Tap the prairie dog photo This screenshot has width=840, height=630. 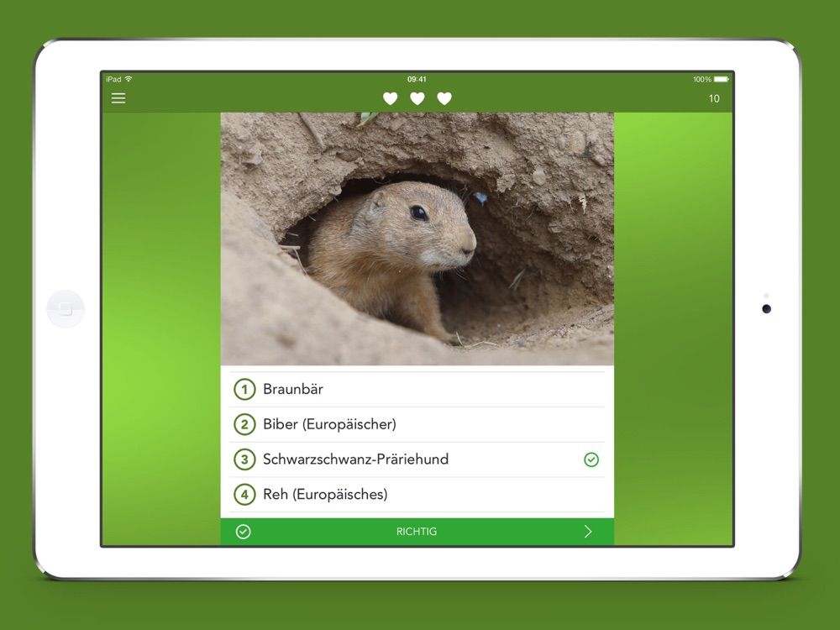pos(417,239)
